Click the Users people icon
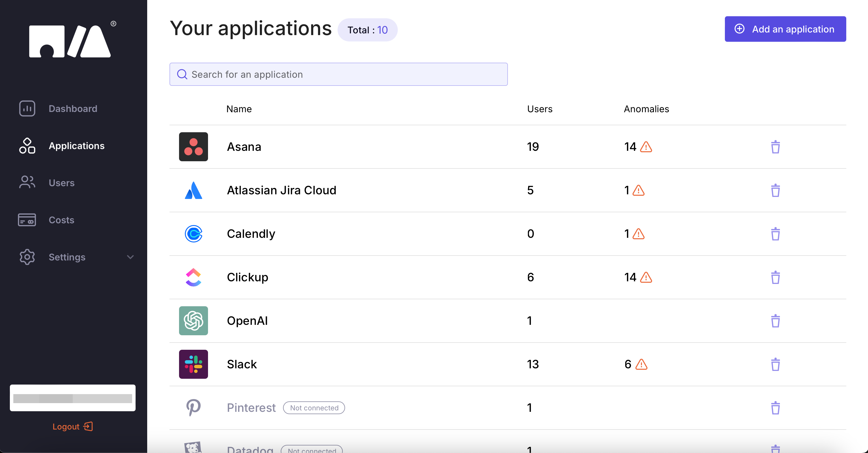This screenshot has height=453, width=868. 27,182
